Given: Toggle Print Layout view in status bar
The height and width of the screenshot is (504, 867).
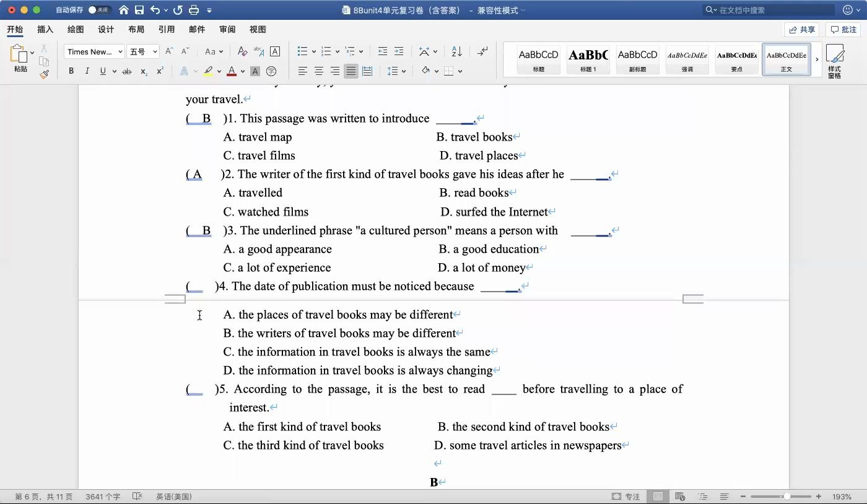Looking at the screenshot, I should coord(658,497).
